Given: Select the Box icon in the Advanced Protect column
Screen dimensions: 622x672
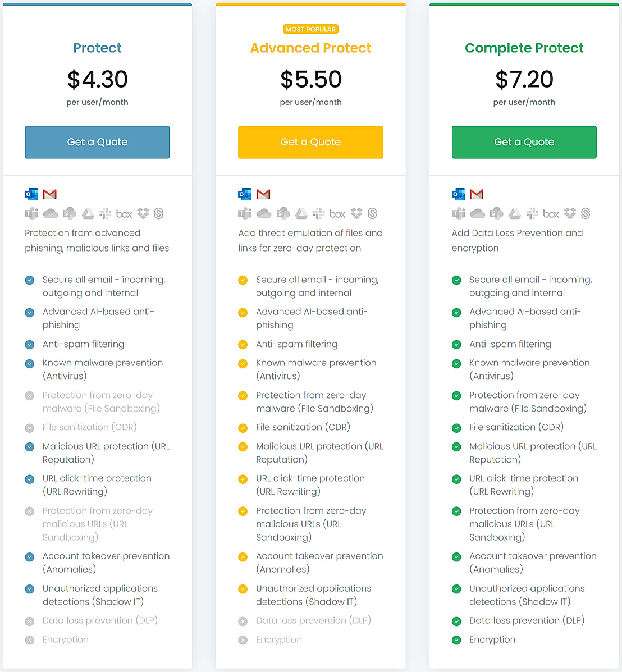Looking at the screenshot, I should point(337,213).
